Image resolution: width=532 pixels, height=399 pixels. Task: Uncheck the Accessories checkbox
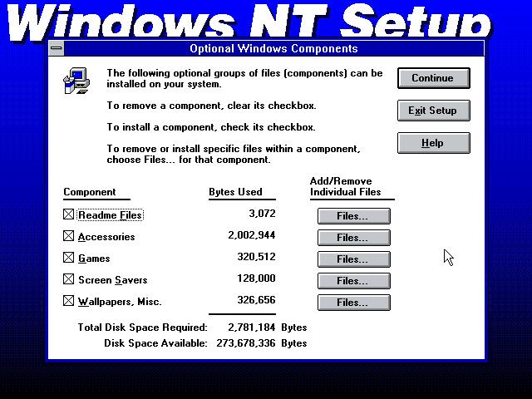click(x=68, y=236)
